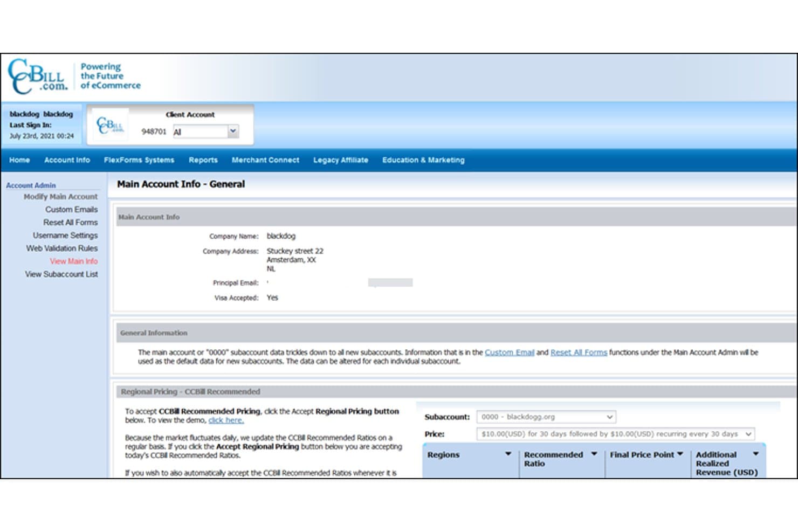Select View Main Info in the sidebar

click(x=74, y=261)
